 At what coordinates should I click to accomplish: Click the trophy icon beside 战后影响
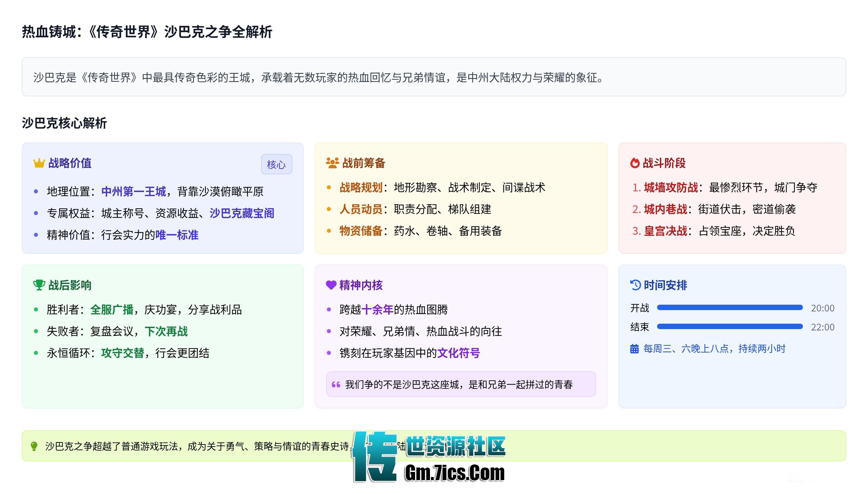(x=39, y=285)
